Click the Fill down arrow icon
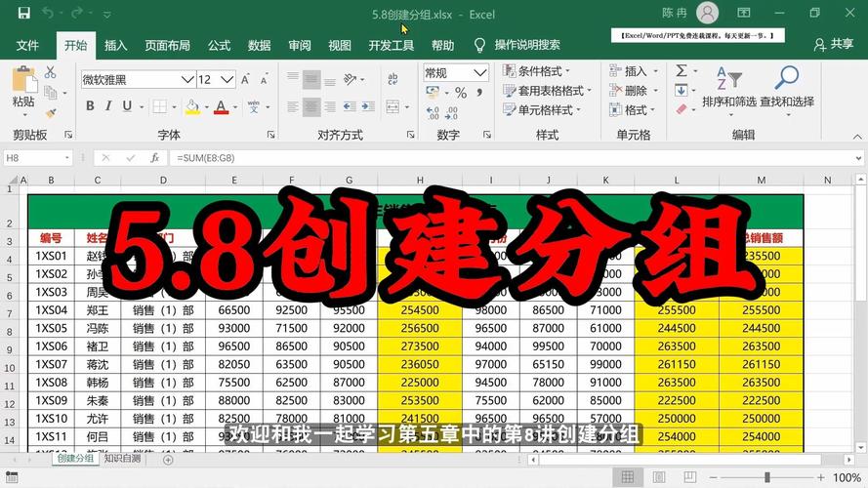Screen dimensions: 868x488 (681, 90)
